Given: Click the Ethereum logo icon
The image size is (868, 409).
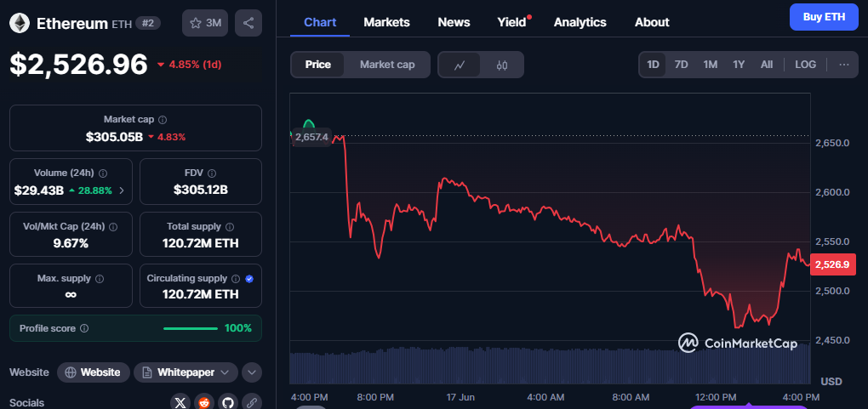Looking at the screenshot, I should (x=20, y=23).
